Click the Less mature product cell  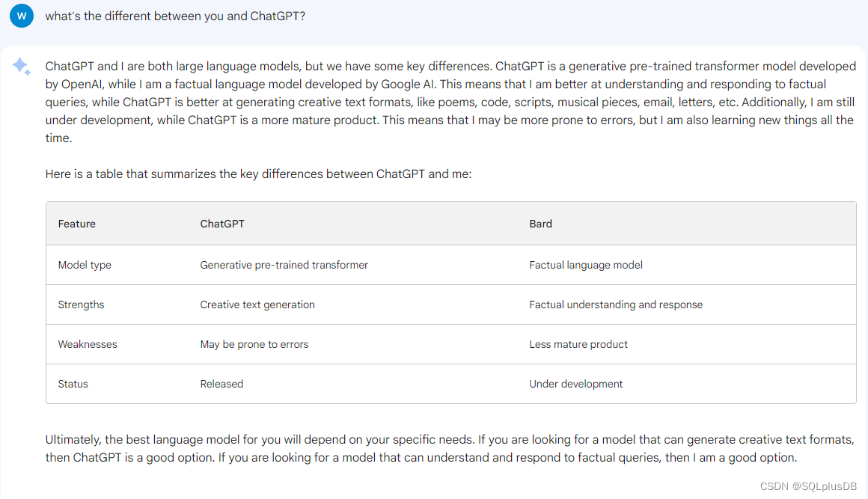coord(578,344)
